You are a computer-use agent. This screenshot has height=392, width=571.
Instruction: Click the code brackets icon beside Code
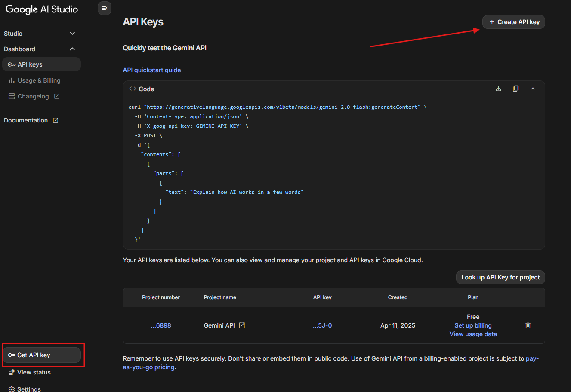[133, 89]
